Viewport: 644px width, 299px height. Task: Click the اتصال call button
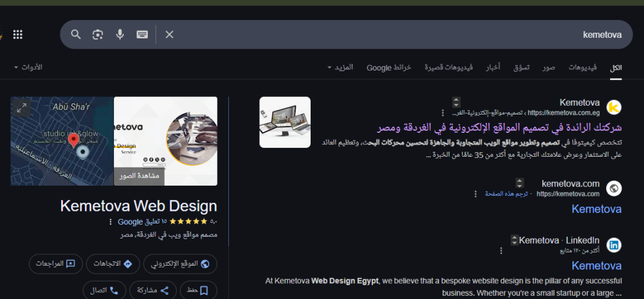[x=104, y=290]
